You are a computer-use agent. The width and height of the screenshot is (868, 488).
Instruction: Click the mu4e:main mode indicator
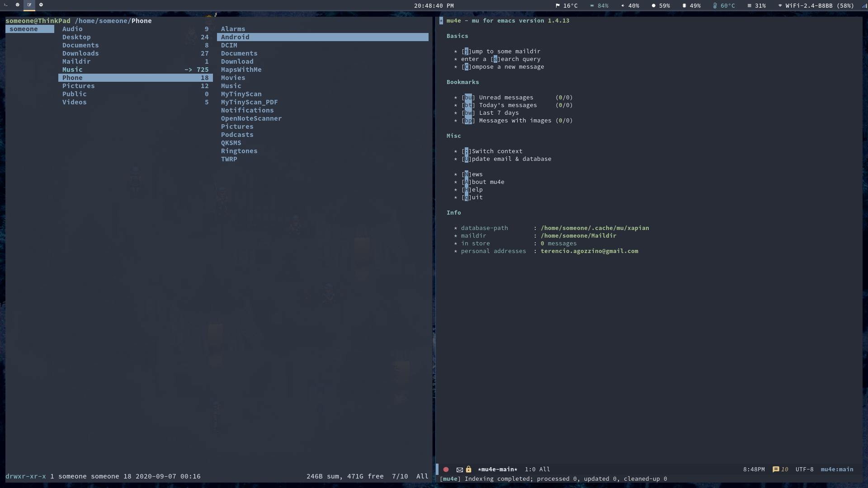tap(837, 469)
